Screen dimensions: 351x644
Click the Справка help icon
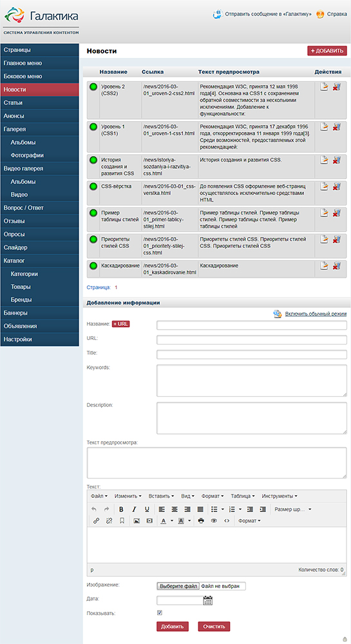point(320,14)
